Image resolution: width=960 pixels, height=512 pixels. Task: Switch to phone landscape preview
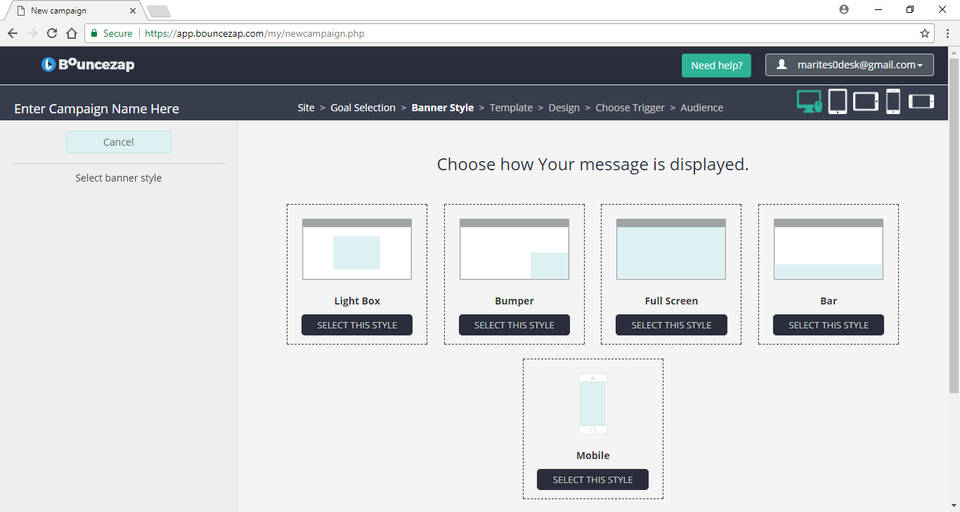(920, 101)
